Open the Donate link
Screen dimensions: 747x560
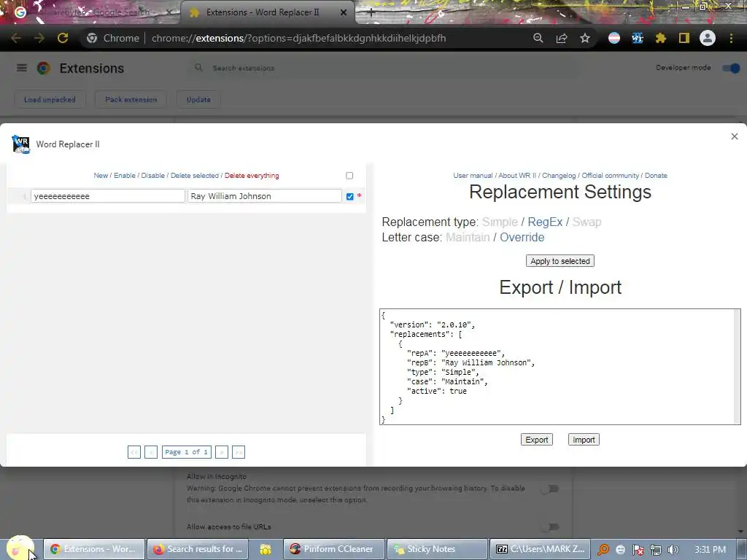click(656, 176)
